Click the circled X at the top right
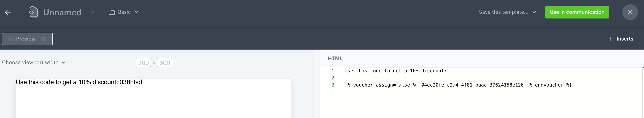The height and width of the screenshot is (118, 644). tap(630, 12)
